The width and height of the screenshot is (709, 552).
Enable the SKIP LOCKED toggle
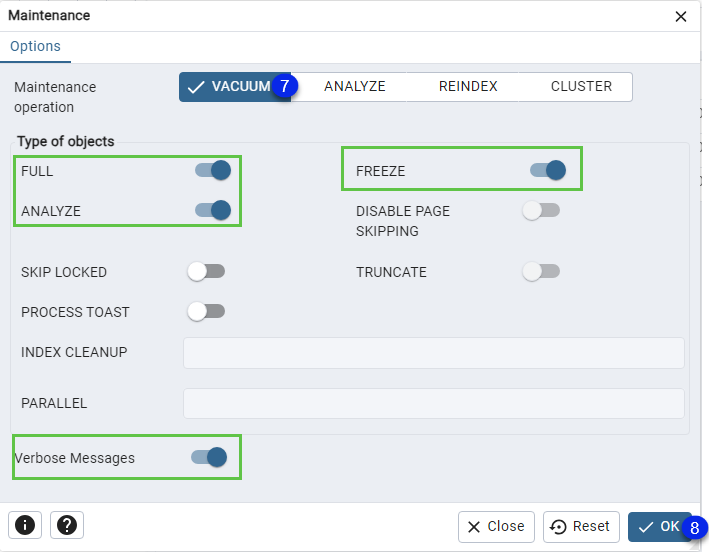tap(206, 272)
